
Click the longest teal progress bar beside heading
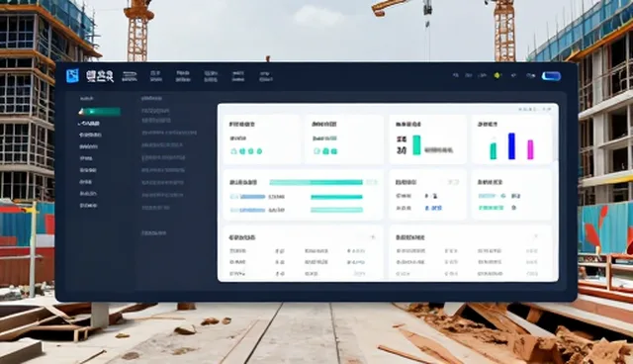click(316, 182)
